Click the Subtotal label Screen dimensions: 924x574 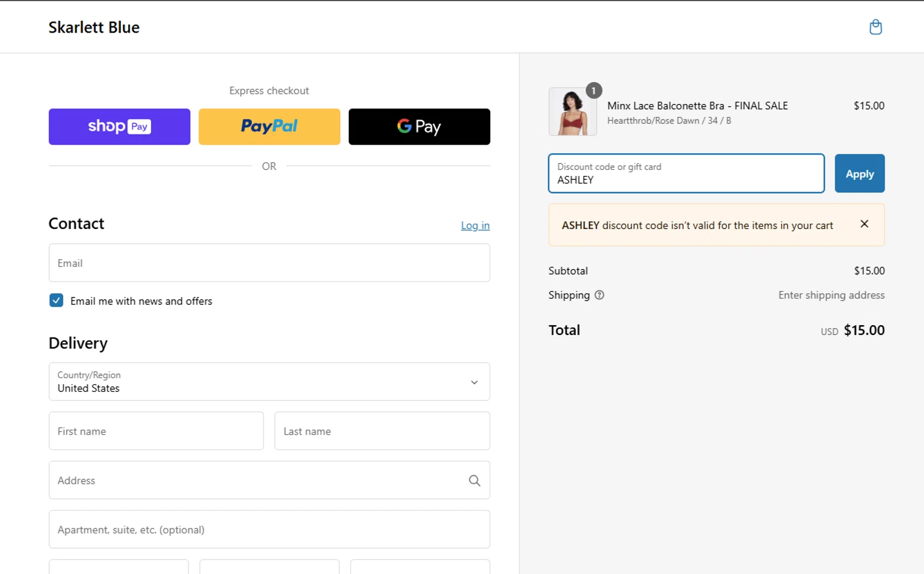[568, 271]
